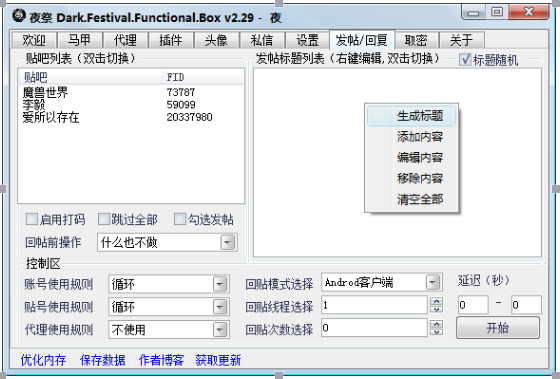Image resolution: width=560 pixels, height=379 pixels.
Task: Click down arrow of 回贴次数选择 spinner
Action: (x=436, y=332)
